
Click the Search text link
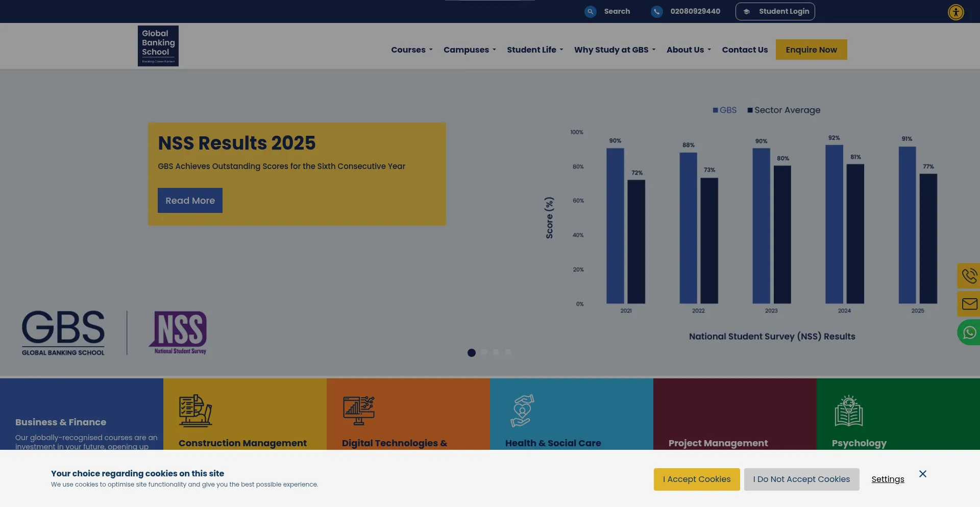click(617, 11)
